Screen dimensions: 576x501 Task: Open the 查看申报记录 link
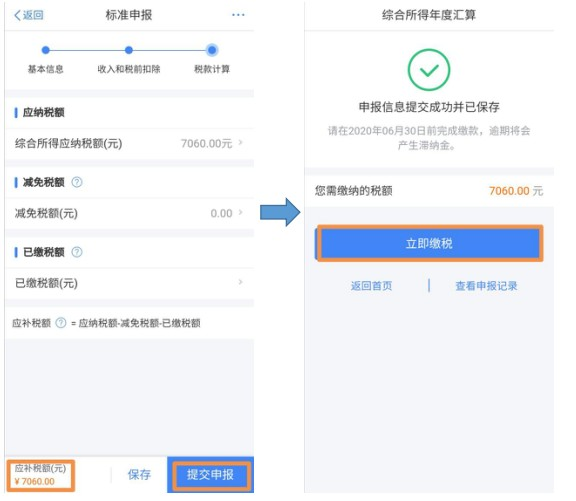point(486,286)
